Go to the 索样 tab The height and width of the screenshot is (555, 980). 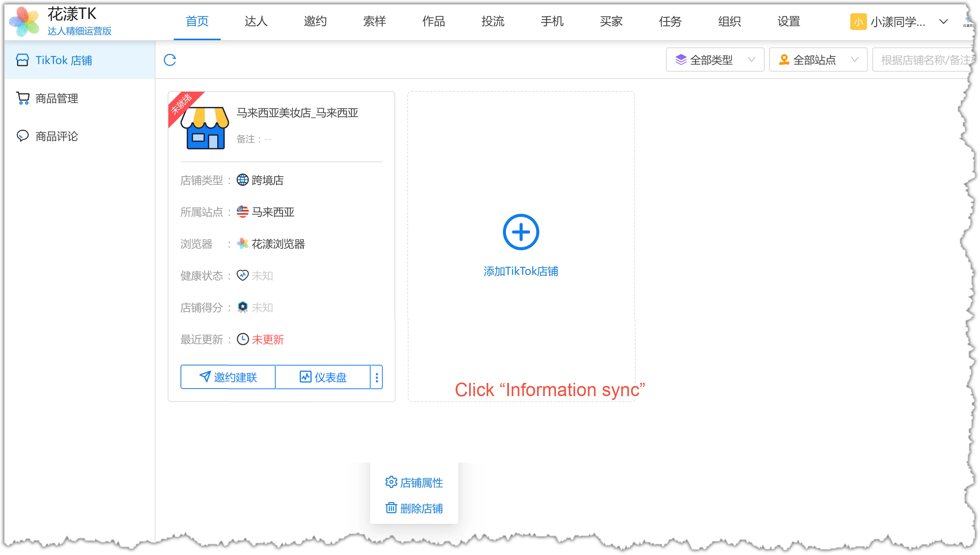tap(374, 21)
